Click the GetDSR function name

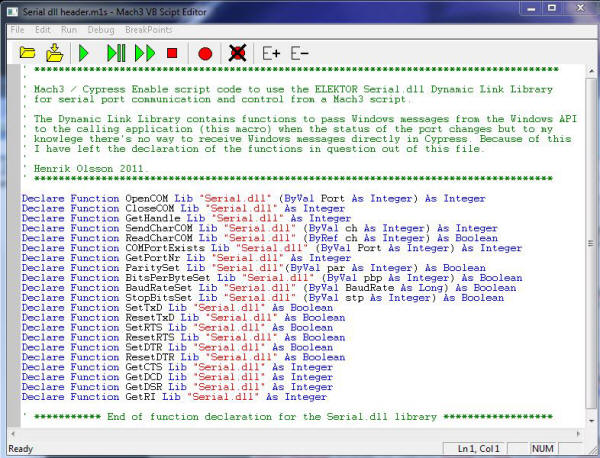click(x=143, y=388)
